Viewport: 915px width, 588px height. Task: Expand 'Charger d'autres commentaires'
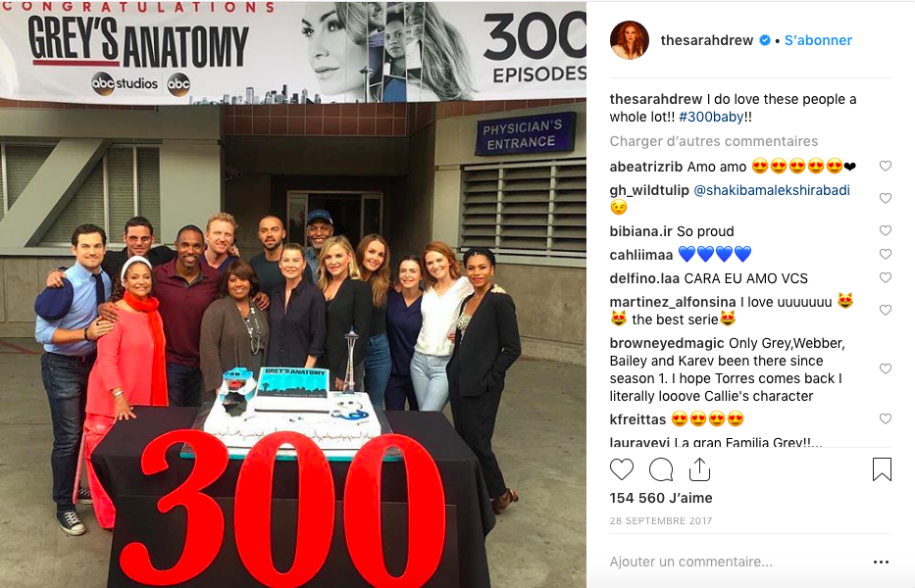tap(714, 141)
